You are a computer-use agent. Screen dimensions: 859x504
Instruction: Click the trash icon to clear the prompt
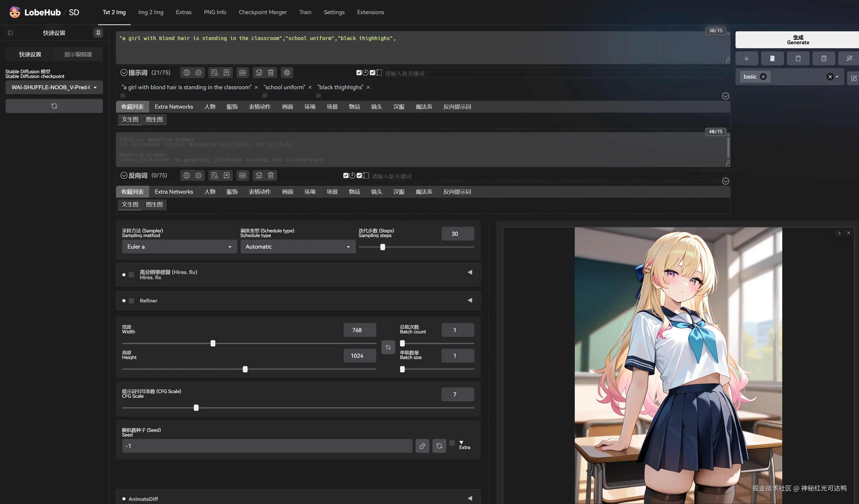pyautogui.click(x=271, y=72)
